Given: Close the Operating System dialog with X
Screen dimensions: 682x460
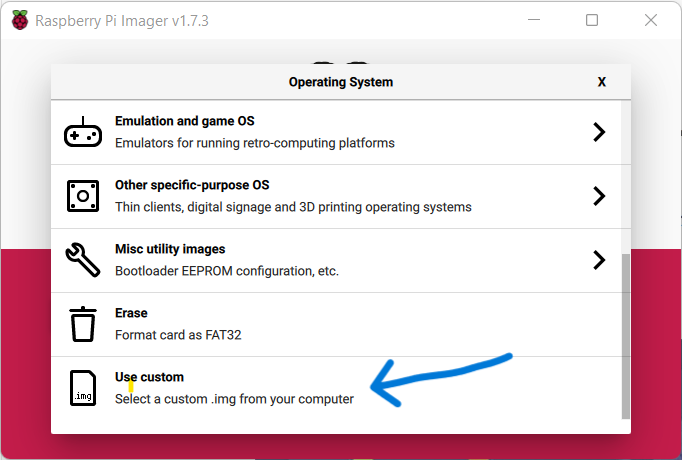Looking at the screenshot, I should 601,82.
